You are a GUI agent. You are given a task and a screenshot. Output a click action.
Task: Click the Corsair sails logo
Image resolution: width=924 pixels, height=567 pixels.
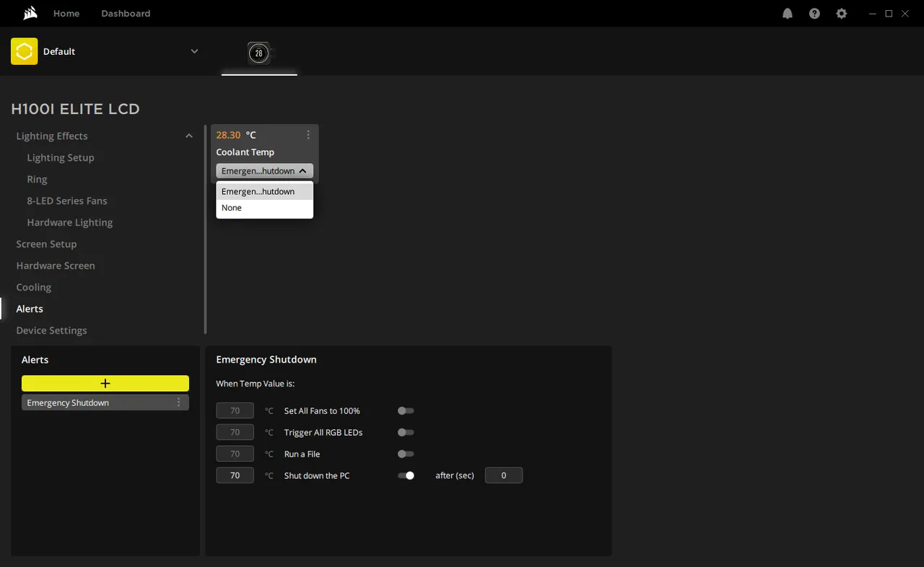coord(30,13)
